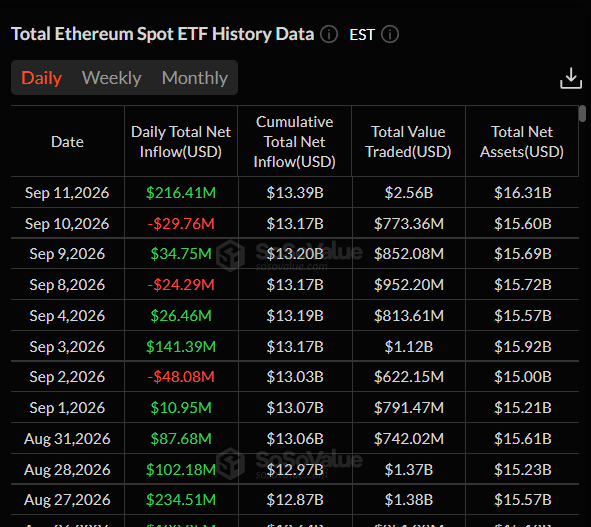Click Daily Total Net Inflow column header
Image resolution: width=591 pixels, height=527 pixels.
click(x=181, y=142)
